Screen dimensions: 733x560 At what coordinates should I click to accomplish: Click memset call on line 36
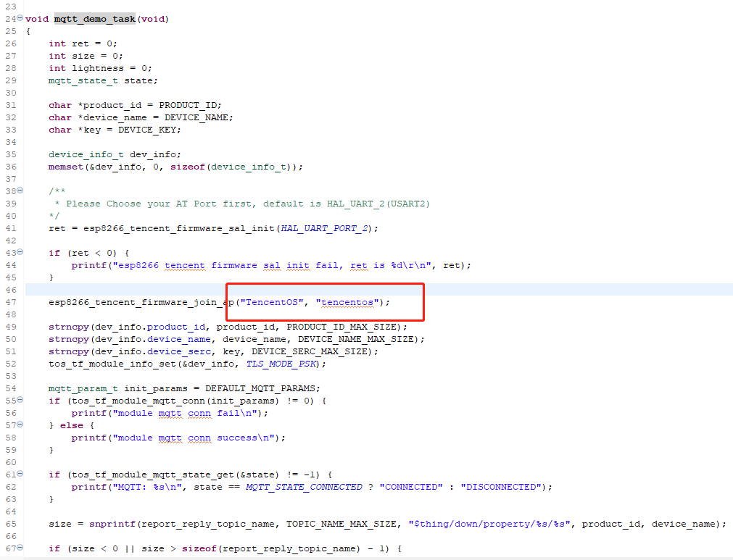click(66, 167)
